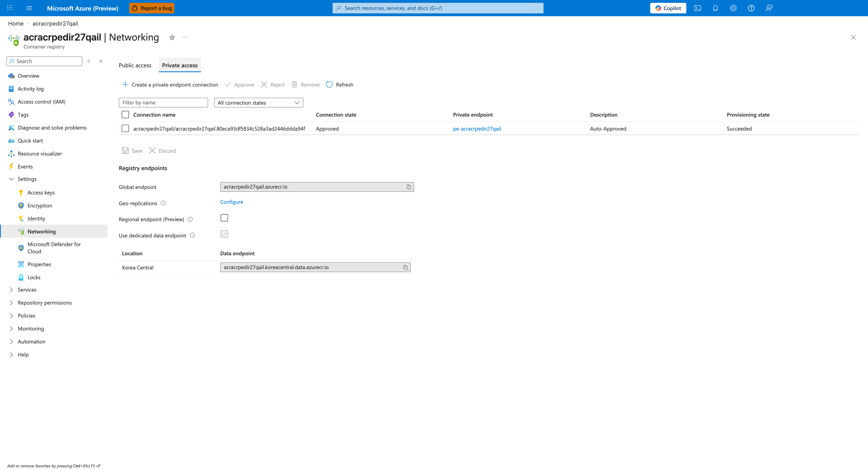Click the Filter by name field
The height and width of the screenshot is (470, 868).
coord(163,103)
